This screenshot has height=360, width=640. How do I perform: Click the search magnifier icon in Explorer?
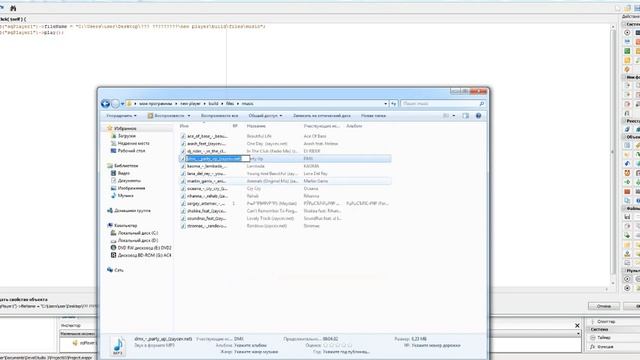pyautogui.click(x=482, y=104)
